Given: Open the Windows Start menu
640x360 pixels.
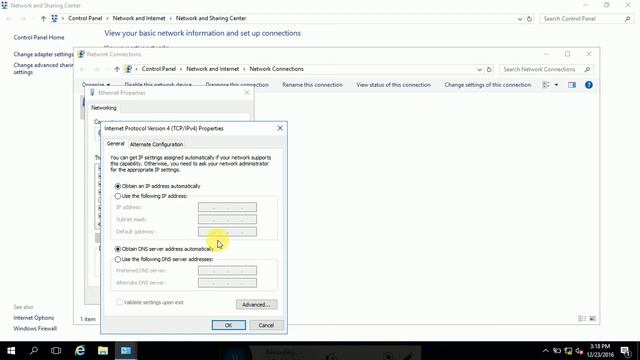Looking at the screenshot, I should (11, 351).
